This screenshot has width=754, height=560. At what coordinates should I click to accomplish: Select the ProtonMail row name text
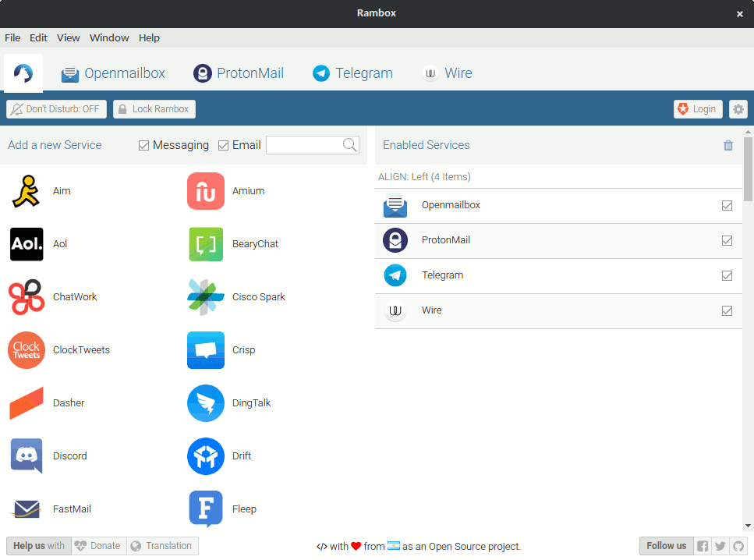(446, 240)
